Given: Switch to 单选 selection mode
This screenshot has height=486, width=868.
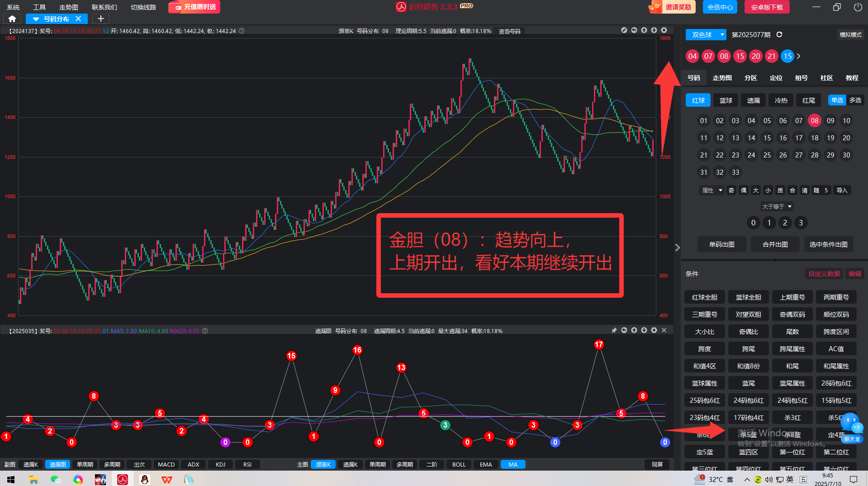Looking at the screenshot, I should [x=837, y=100].
